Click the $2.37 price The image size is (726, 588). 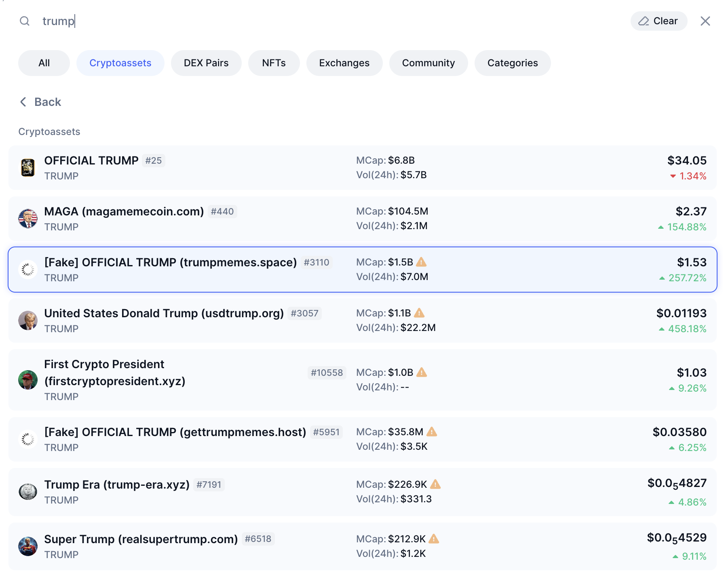point(691,211)
